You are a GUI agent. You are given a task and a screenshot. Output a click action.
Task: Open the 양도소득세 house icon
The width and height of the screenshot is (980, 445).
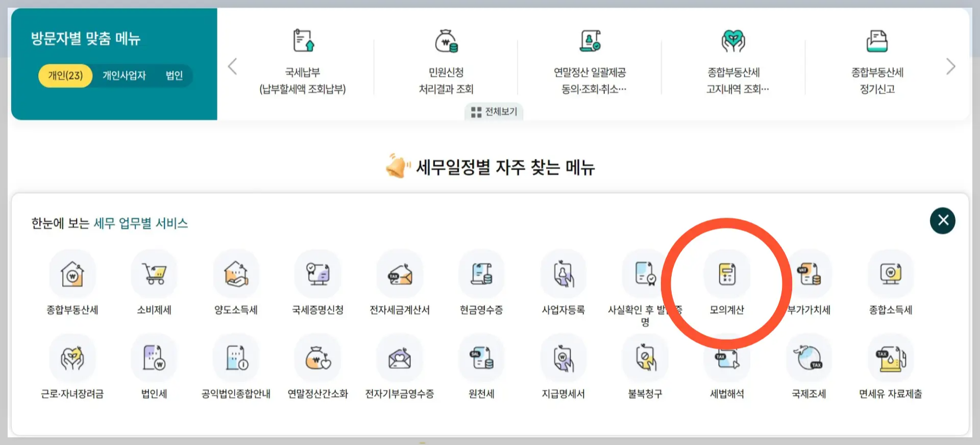(236, 274)
